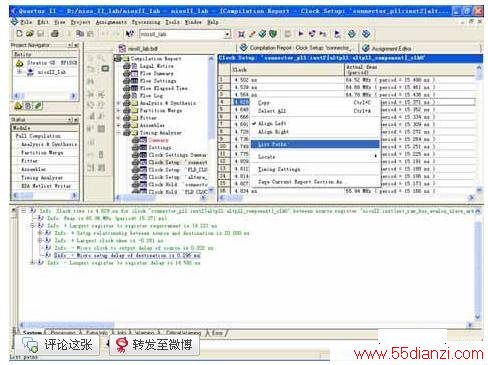The height and width of the screenshot is (365, 488).
Task: Choose Align Right in context menu
Action: [273, 132]
